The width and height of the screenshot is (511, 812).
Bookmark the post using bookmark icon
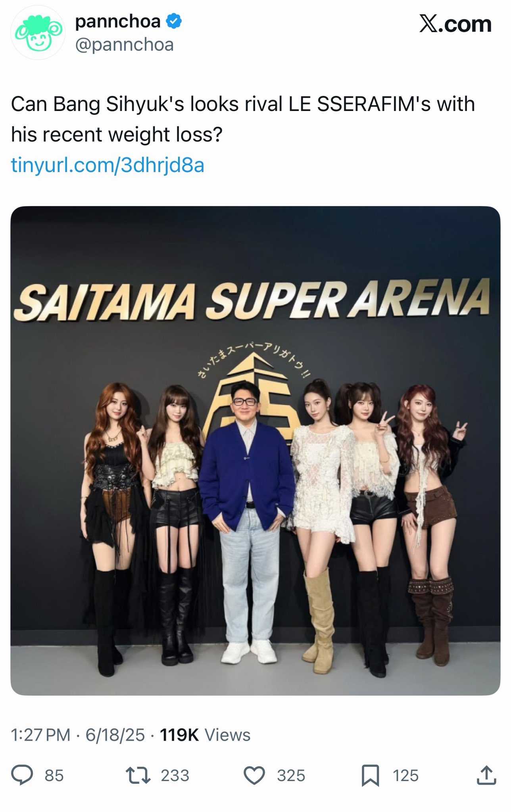click(370, 776)
